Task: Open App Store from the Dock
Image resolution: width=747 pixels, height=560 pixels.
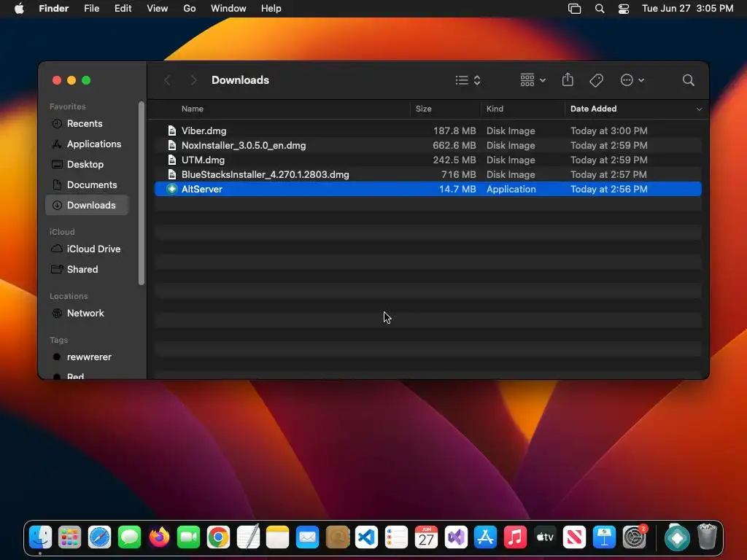Action: click(x=485, y=537)
